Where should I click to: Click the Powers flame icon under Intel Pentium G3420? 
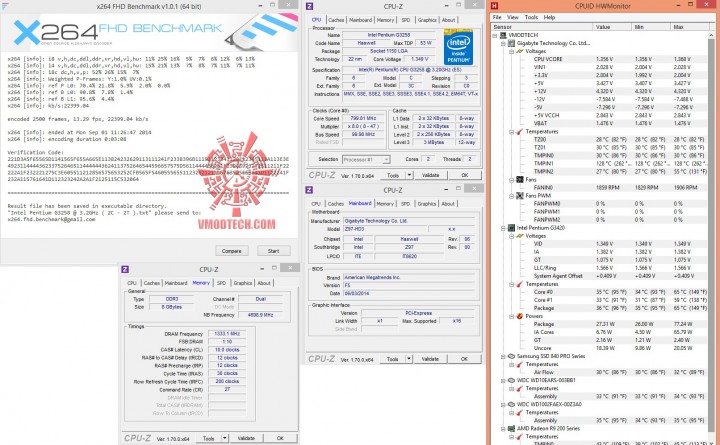[x=520, y=316]
